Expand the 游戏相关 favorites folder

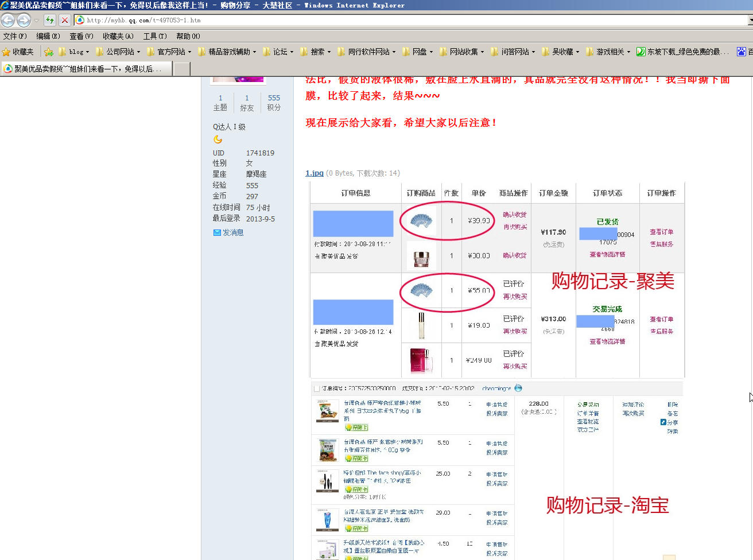tap(608, 52)
